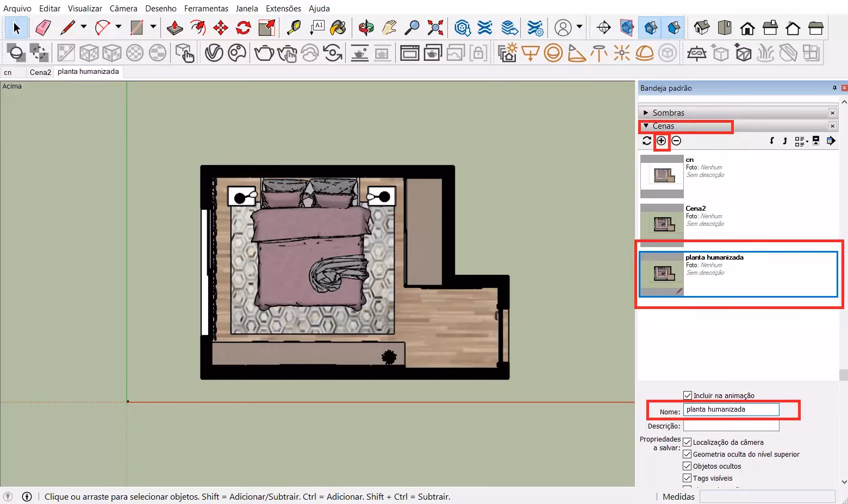Open the Arc tool dropdown arrow
The image size is (848, 504).
[x=118, y=27]
